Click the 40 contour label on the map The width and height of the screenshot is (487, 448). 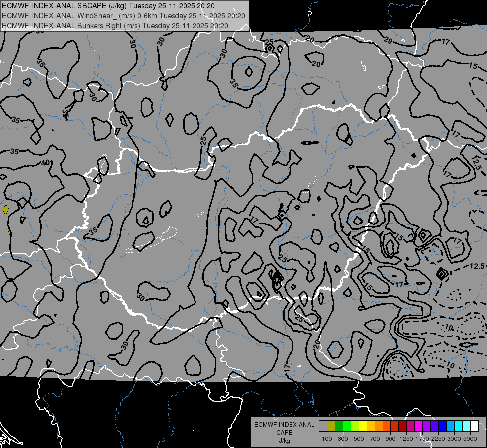tap(46, 163)
